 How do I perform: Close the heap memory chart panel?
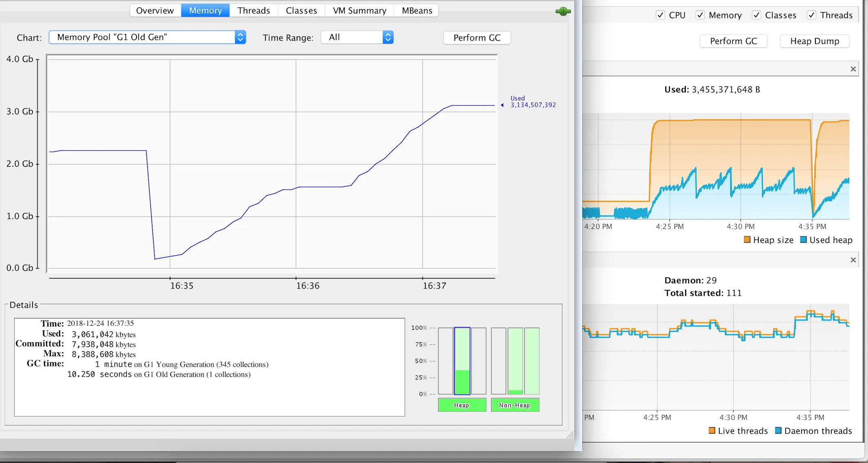853,69
